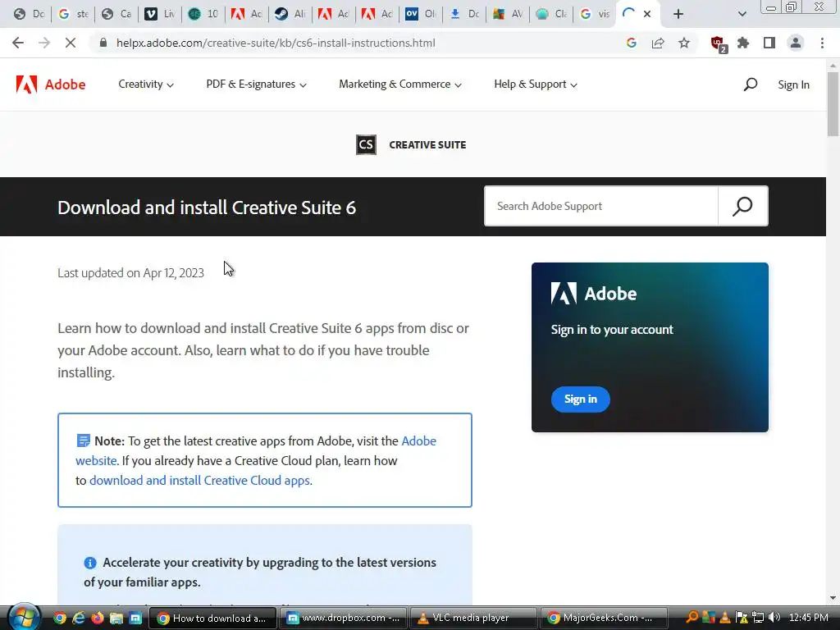
Task: Go back with the browser back arrow
Action: (18, 43)
